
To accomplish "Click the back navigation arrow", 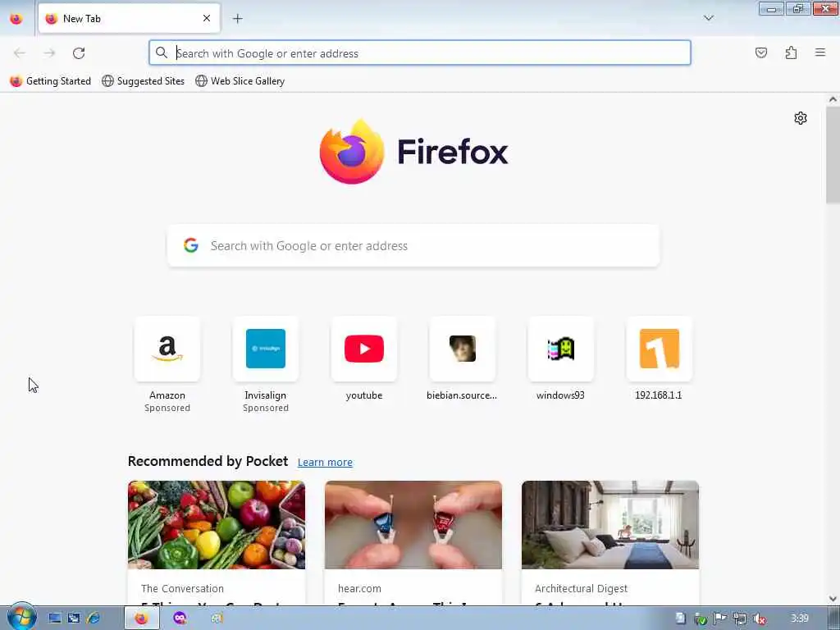I will pyautogui.click(x=20, y=53).
